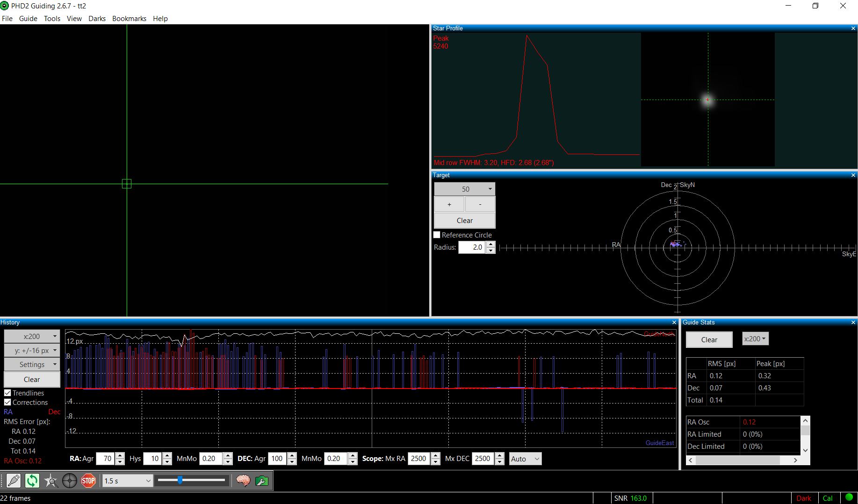Close the Star Profile panel
The image size is (858, 504).
pyautogui.click(x=853, y=29)
